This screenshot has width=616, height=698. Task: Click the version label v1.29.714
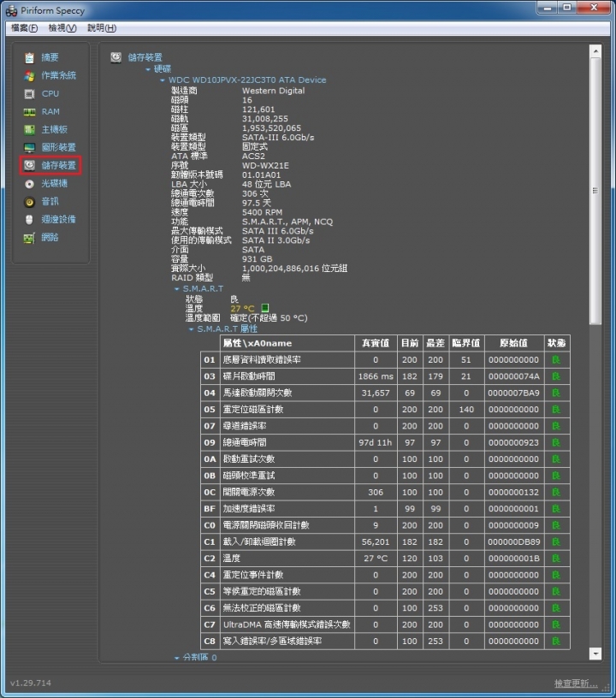31,683
